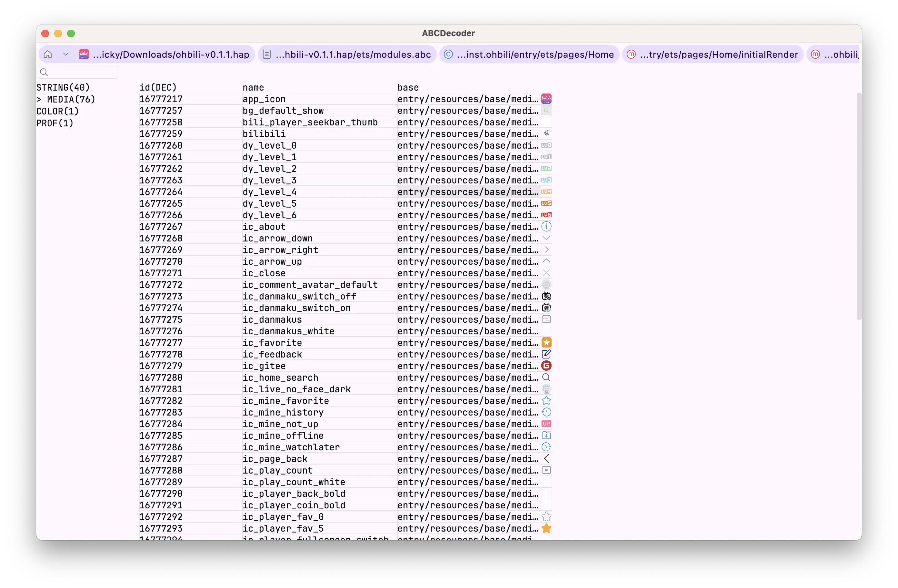
Task: Click the ic_favorite orange star icon
Action: (x=546, y=342)
